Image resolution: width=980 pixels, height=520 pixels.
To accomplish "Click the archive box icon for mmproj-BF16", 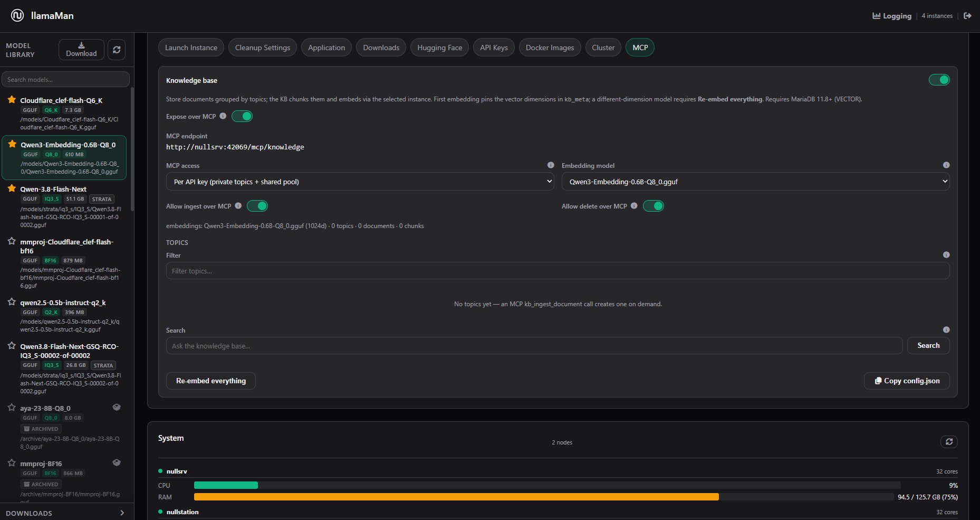I will pos(117,462).
